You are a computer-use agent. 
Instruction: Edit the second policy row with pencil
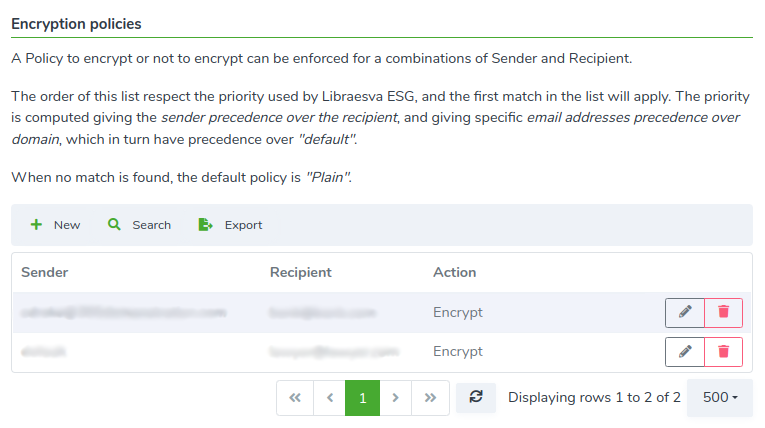click(684, 351)
